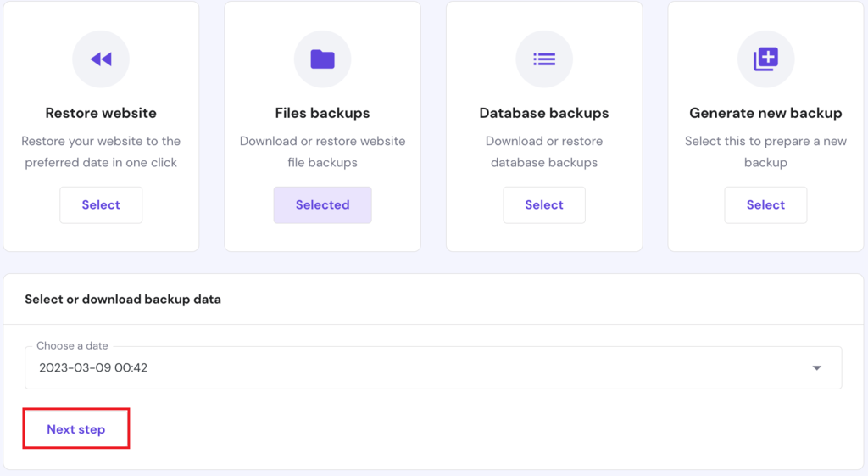
Task: Click the list icon for Database backups
Action: 544,59
